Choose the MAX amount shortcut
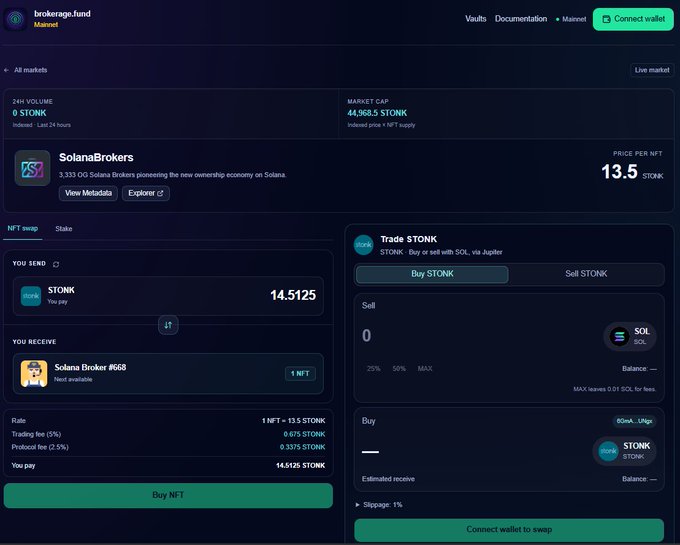The image size is (680, 545). (425, 369)
